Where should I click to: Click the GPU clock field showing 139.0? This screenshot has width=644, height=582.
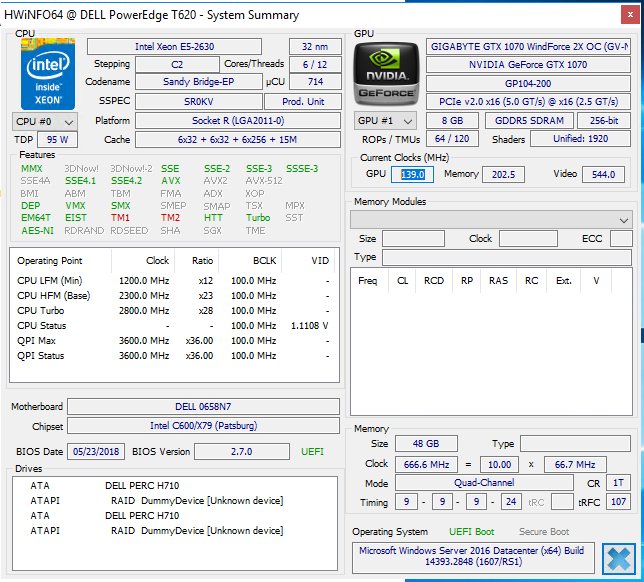click(x=412, y=174)
